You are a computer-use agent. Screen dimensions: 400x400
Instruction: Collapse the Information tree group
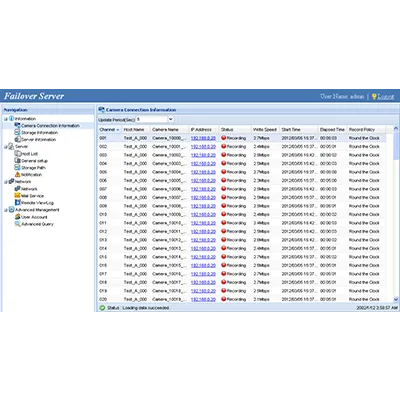(x=6, y=119)
